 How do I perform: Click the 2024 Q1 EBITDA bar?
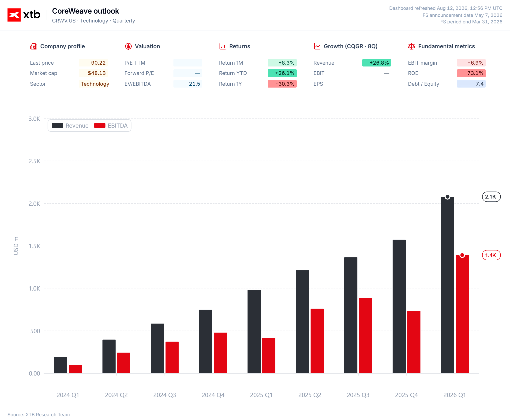[75, 369]
